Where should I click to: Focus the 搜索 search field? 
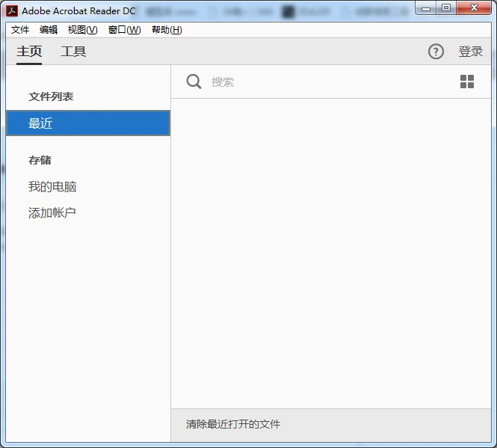pos(330,82)
